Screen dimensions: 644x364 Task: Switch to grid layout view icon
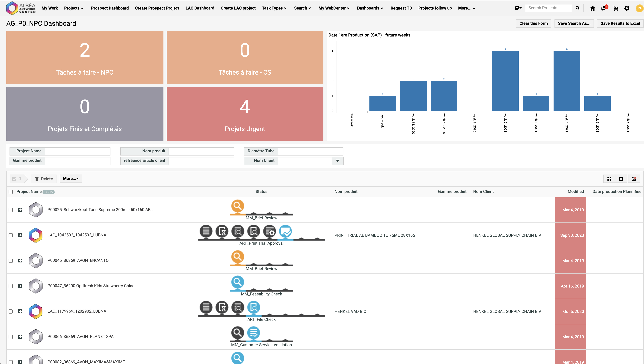(609, 179)
